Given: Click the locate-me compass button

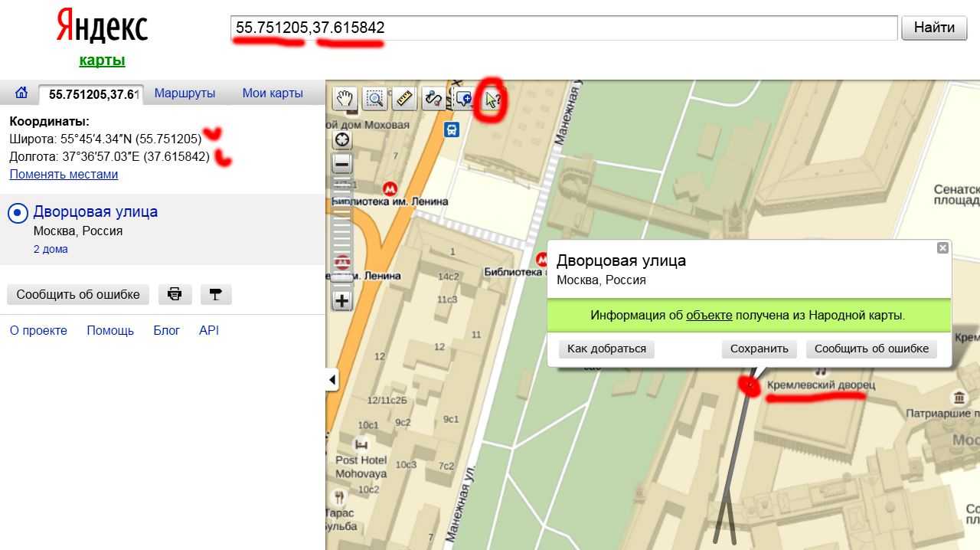Looking at the screenshot, I should click(x=341, y=139).
